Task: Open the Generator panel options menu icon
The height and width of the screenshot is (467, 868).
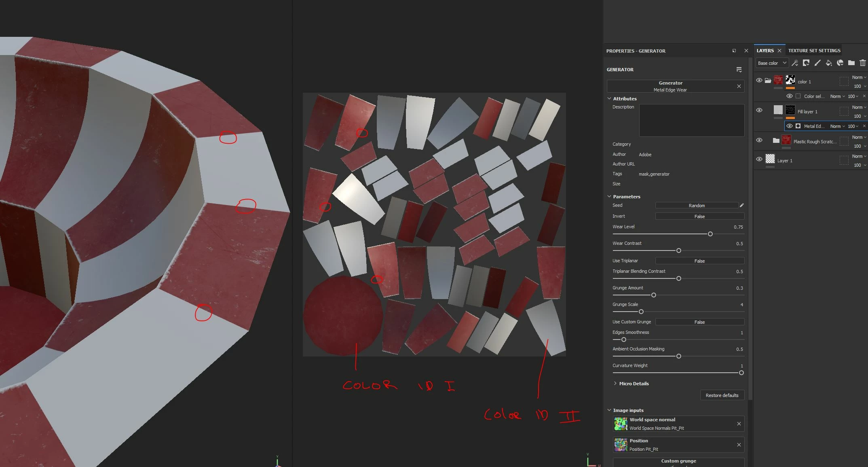Action: click(739, 70)
